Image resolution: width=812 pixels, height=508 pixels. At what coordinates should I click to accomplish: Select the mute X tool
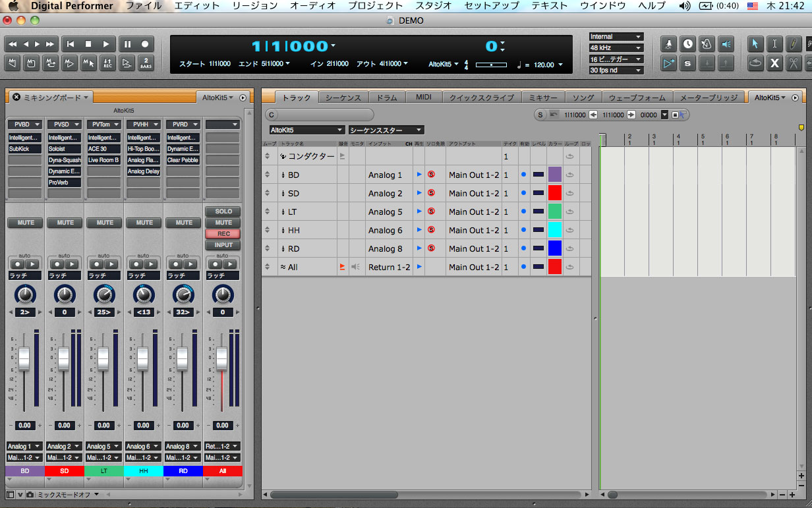click(774, 63)
